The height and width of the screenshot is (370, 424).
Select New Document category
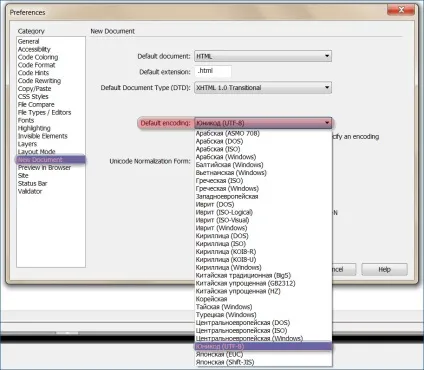tap(51, 160)
